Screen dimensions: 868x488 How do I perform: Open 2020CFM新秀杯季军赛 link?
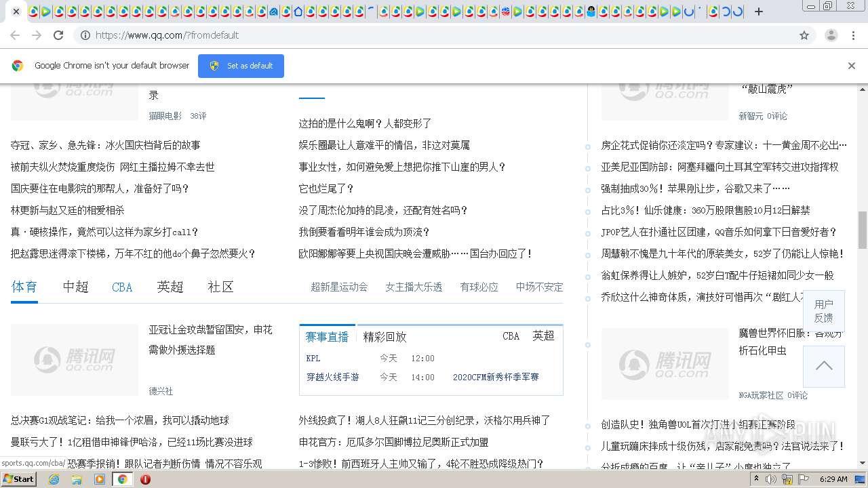pos(496,378)
